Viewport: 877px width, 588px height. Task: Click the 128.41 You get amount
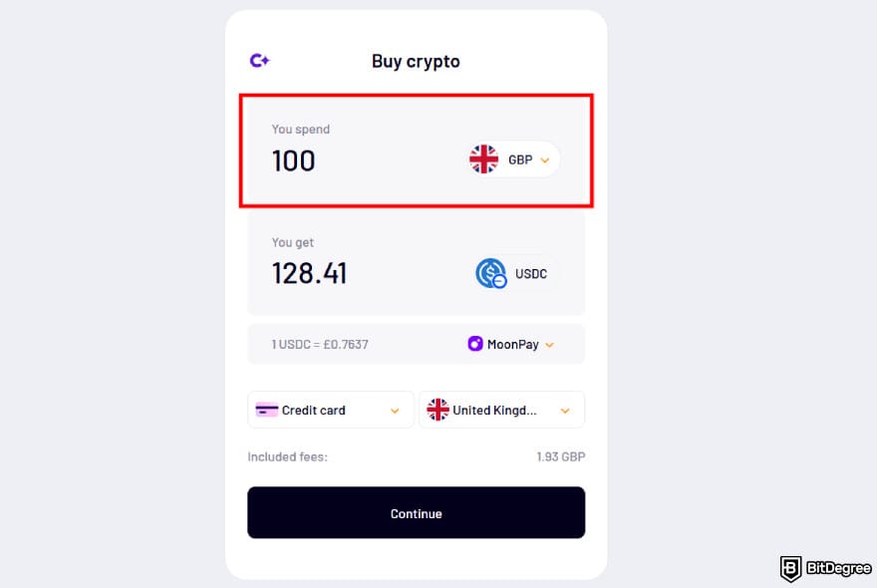(309, 273)
